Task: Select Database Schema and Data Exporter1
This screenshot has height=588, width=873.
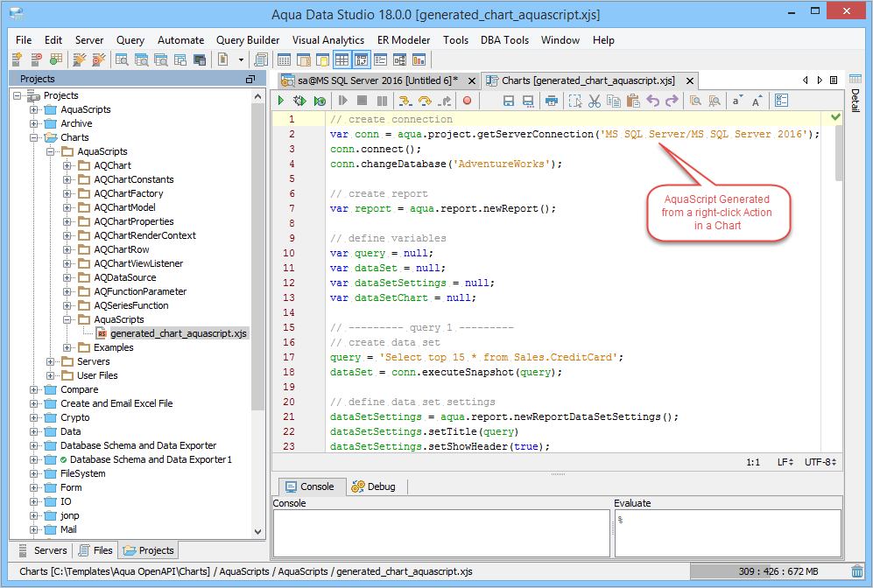Action: pos(151,459)
